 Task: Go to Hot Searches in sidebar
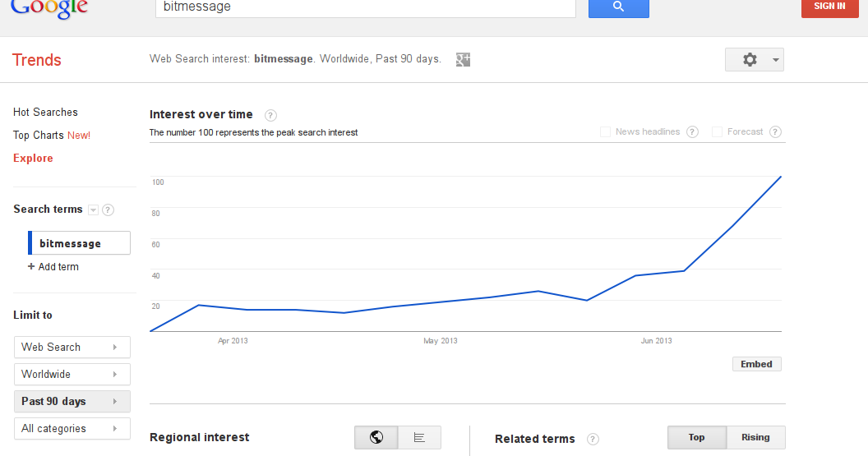(45, 113)
